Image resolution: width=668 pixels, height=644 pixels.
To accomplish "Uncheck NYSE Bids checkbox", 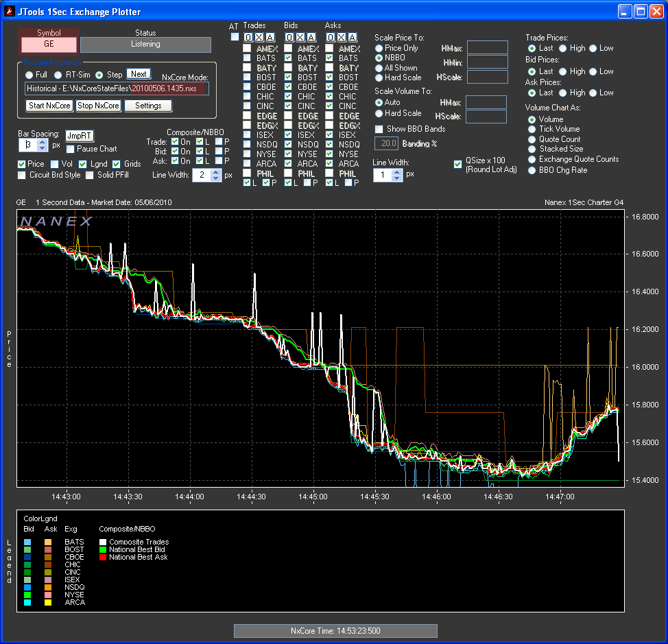I will point(288,154).
